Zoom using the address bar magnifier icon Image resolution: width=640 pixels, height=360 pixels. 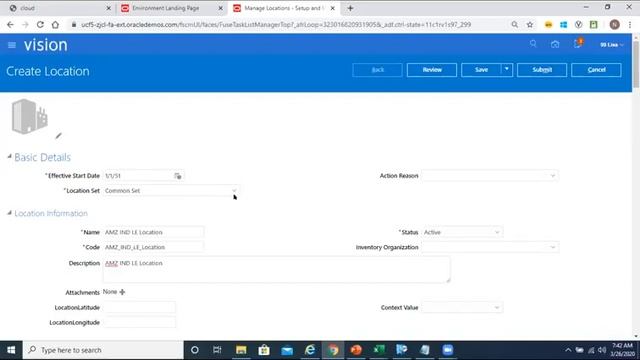(x=515, y=25)
